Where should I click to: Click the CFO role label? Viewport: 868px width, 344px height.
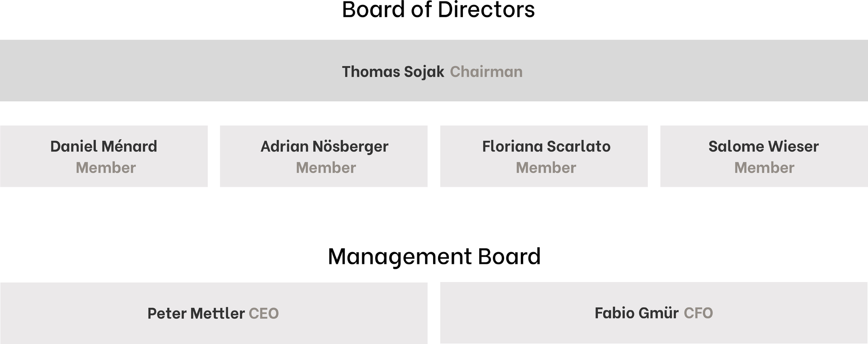(x=698, y=313)
